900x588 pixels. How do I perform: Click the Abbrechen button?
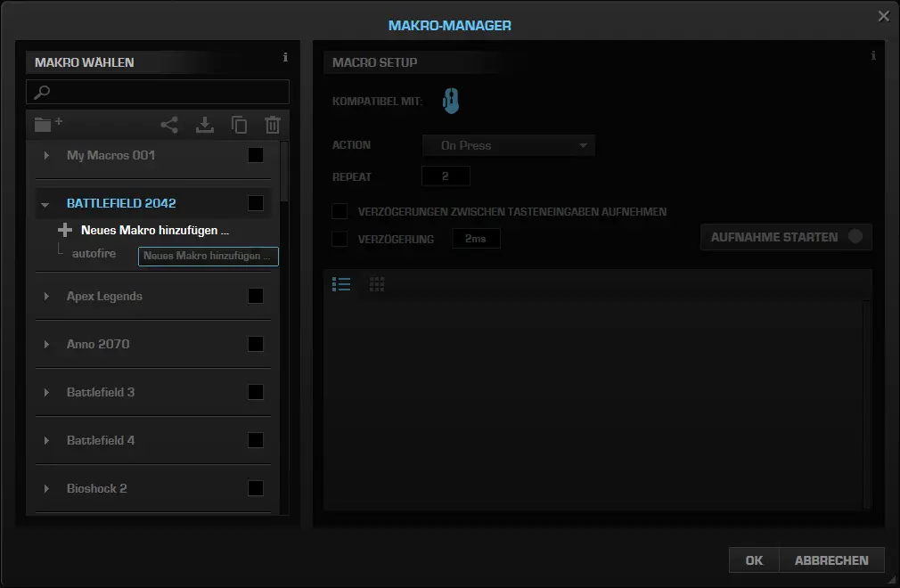831,560
